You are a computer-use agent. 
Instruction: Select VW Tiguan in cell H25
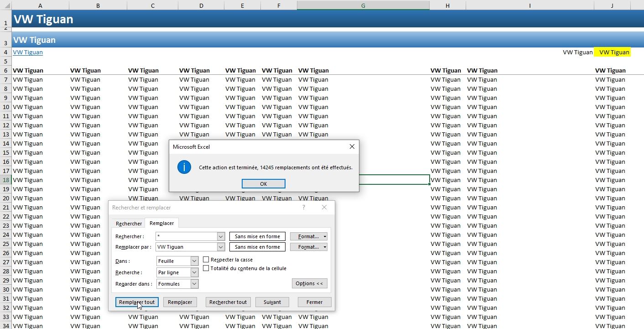click(446, 244)
